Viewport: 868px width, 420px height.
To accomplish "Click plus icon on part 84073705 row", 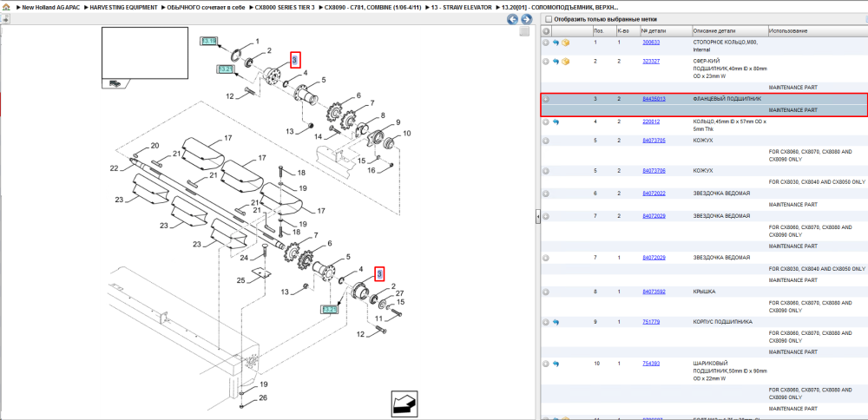I will coord(546,141).
